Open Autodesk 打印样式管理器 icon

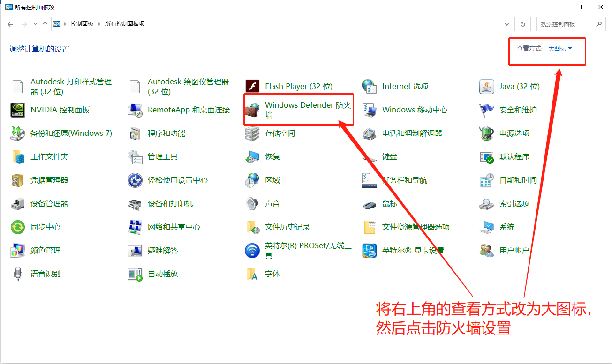coord(17,87)
